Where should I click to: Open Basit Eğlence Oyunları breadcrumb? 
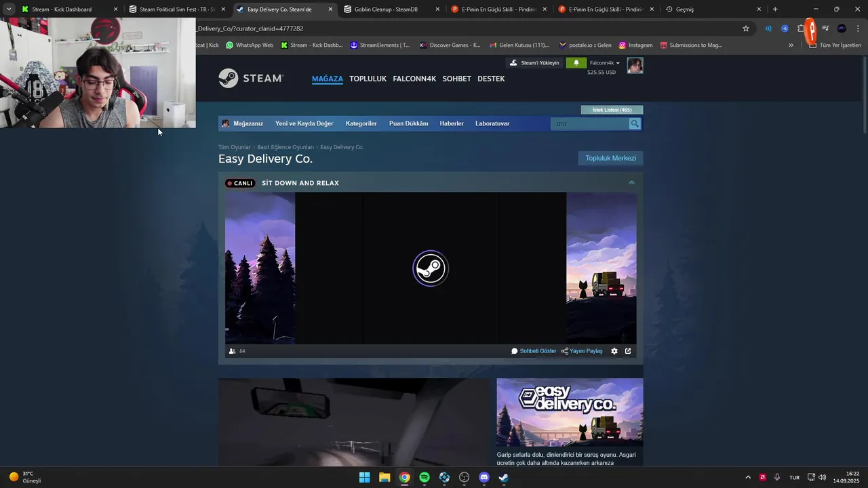click(285, 147)
